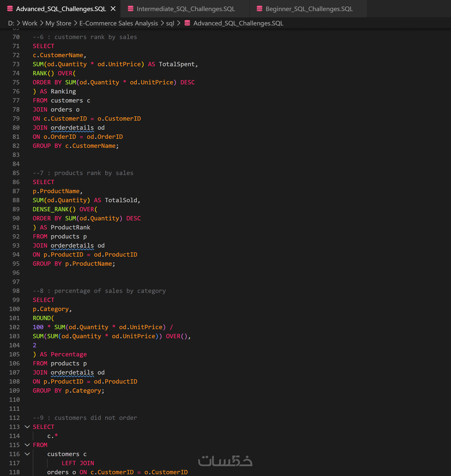The height and width of the screenshot is (476, 451).
Task: Click 'GROUP BY p.Category;' on line 109
Action: (x=69, y=391)
